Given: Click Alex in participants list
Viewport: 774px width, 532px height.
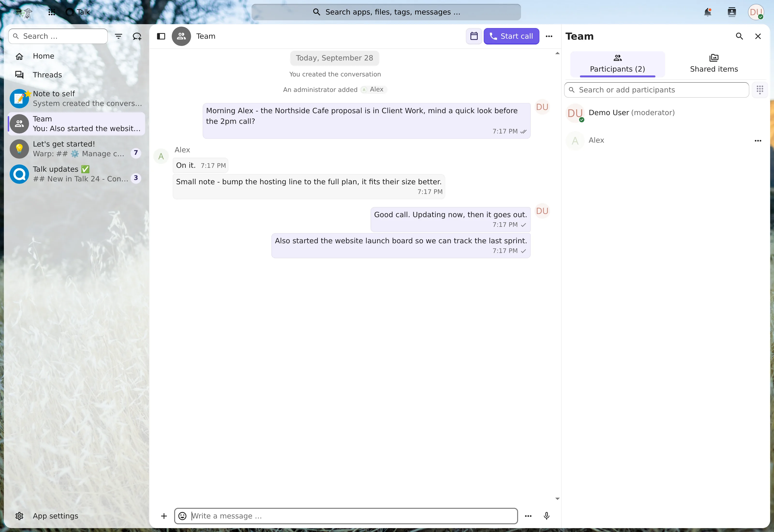Looking at the screenshot, I should tap(665, 141).
